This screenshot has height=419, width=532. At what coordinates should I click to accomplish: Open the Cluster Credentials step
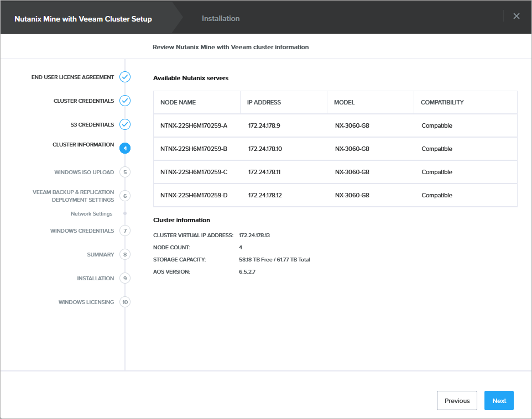84,101
